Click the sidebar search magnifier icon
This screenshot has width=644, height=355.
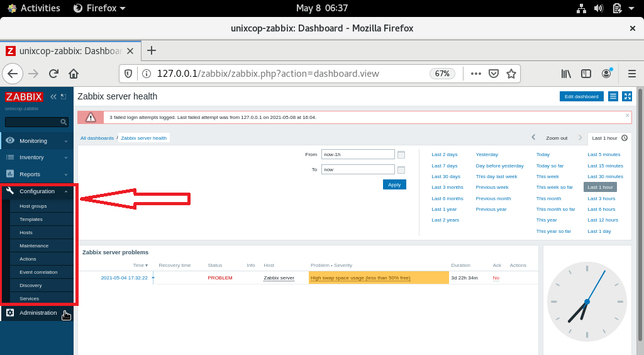[64, 122]
